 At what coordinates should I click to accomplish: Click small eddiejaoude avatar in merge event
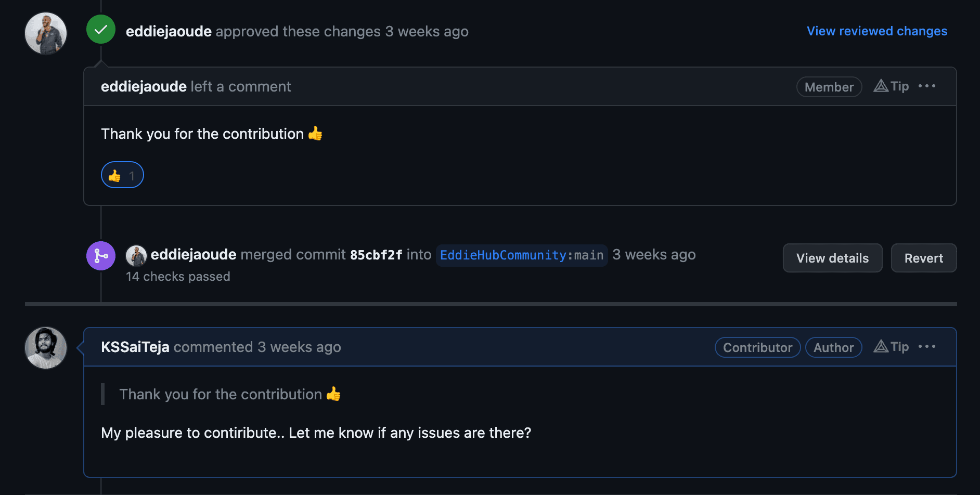pyautogui.click(x=136, y=255)
